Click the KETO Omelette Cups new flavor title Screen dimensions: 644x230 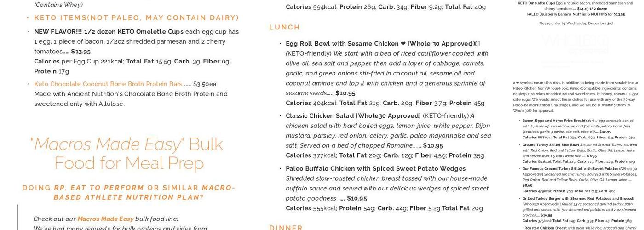[109, 32]
